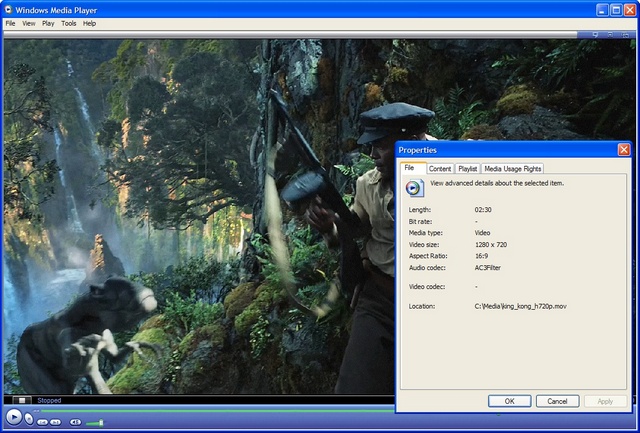Close the Properties dialog with red X
The width and height of the screenshot is (640, 433).
pyautogui.click(x=624, y=150)
